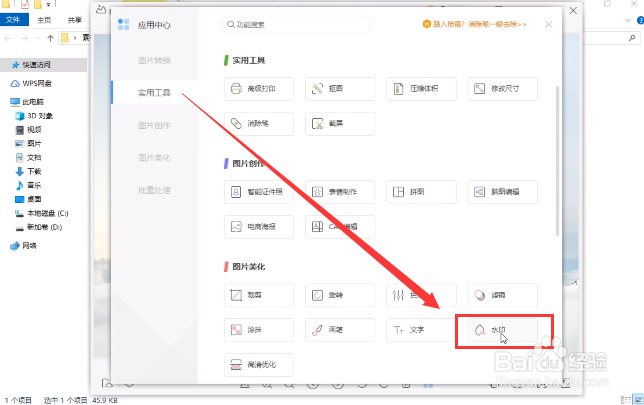Viewport: 644px width, 405px height.
Task: Open the 桌面 folder in sidebar
Action: [29, 199]
